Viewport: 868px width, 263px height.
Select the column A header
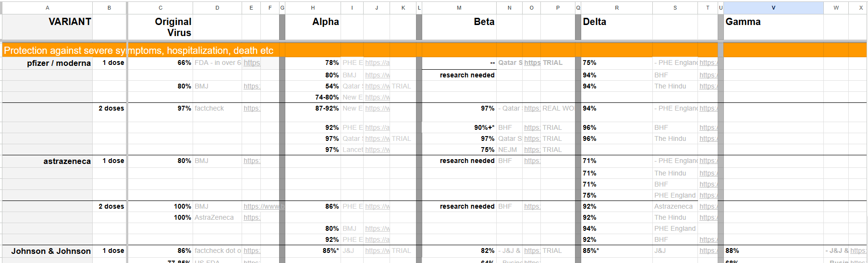click(47, 8)
